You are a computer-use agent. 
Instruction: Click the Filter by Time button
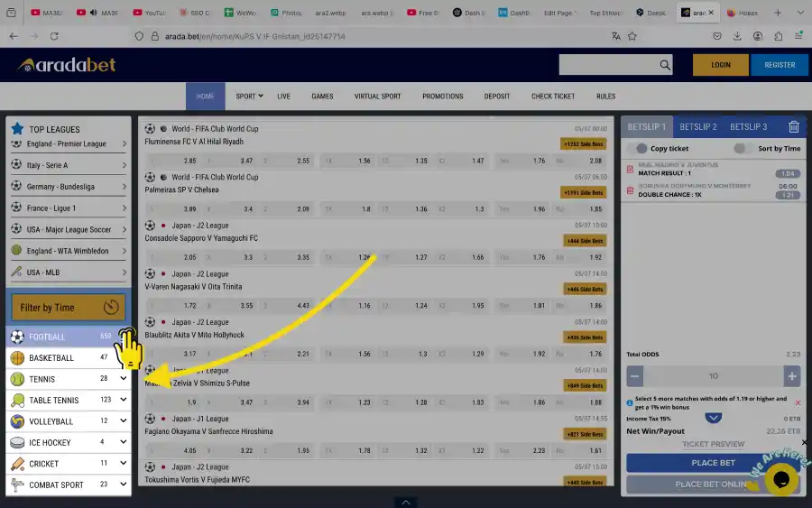68,308
